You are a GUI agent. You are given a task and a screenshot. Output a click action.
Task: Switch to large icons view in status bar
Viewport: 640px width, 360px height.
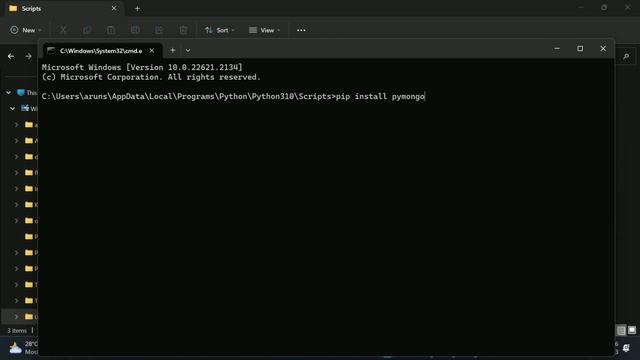(x=632, y=330)
